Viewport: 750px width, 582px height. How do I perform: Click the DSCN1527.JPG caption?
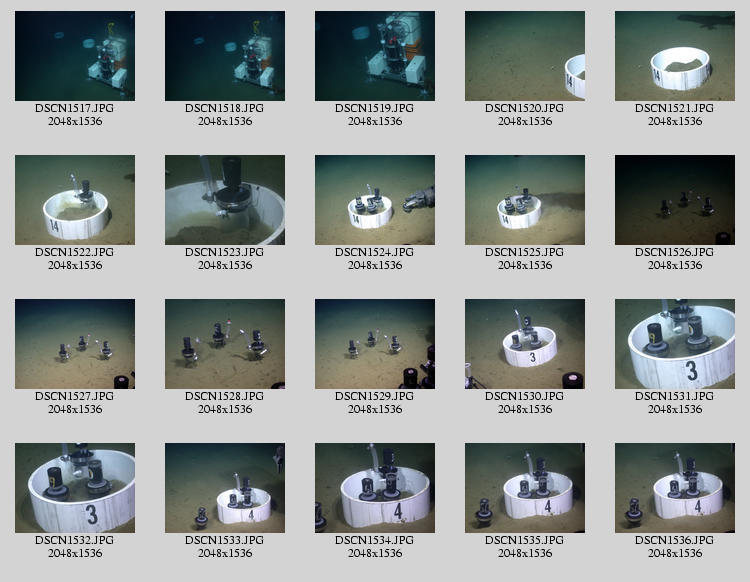click(x=75, y=396)
